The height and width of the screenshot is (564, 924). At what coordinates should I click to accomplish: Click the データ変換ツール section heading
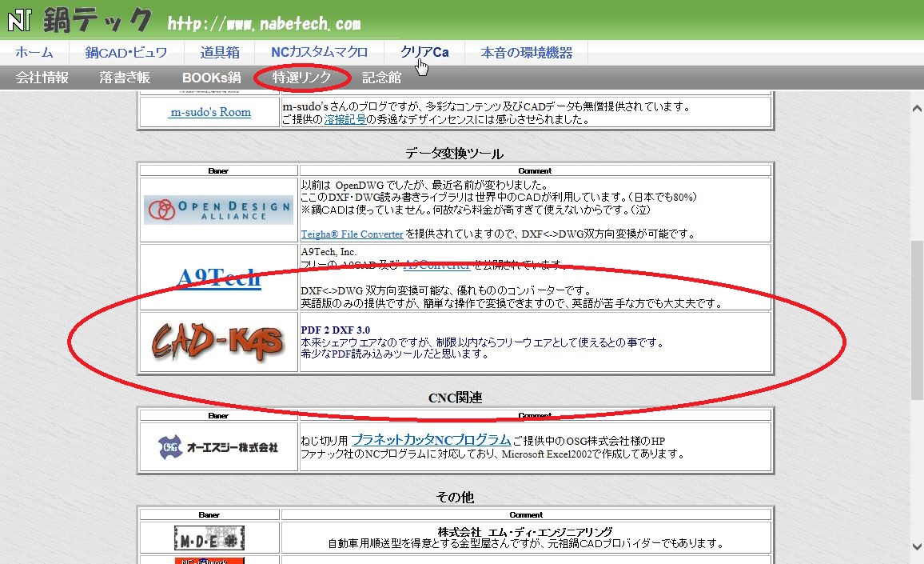tap(454, 154)
